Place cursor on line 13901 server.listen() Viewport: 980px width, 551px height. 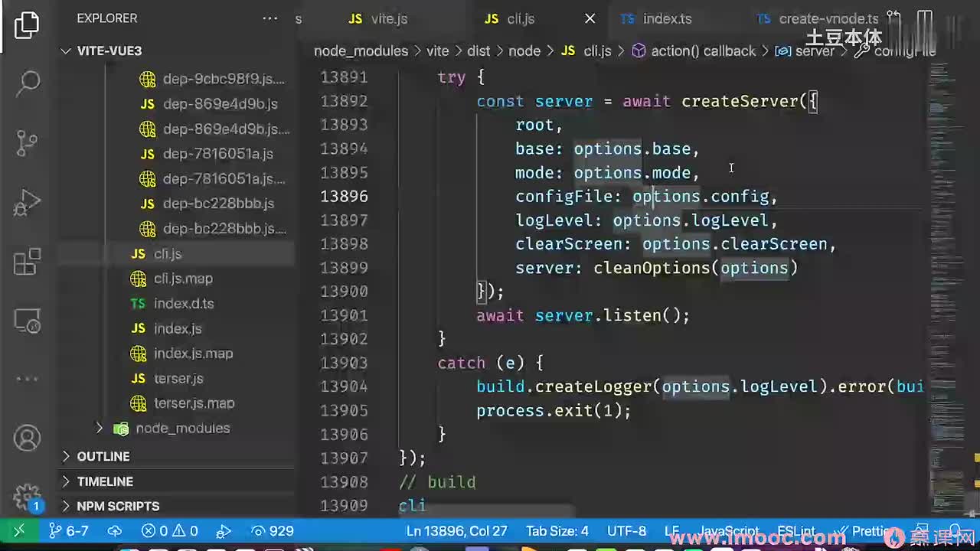pyautogui.click(x=583, y=315)
